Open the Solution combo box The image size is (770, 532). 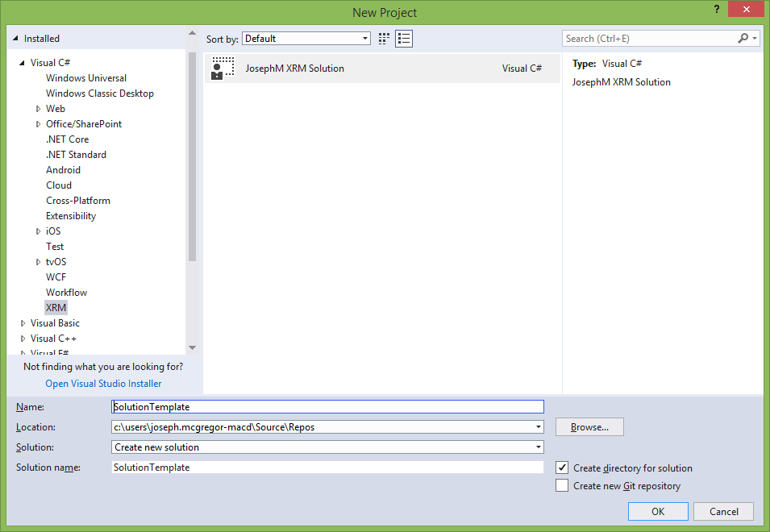[x=538, y=447]
